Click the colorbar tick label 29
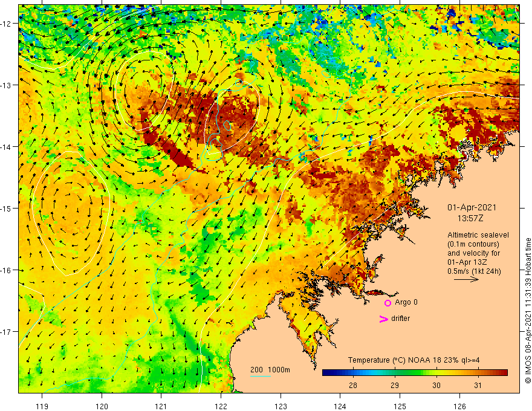Viewport: 532px width, 411px height. pyautogui.click(x=395, y=385)
